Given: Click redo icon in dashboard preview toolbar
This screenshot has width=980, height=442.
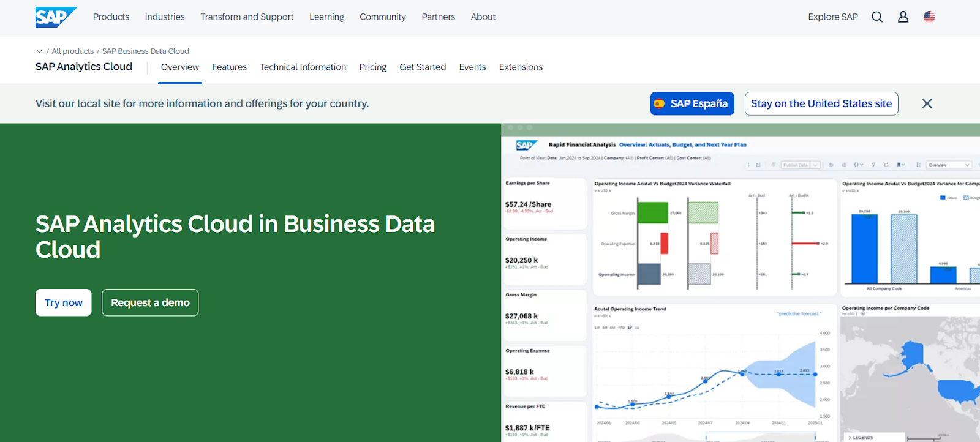Looking at the screenshot, I should pyautogui.click(x=844, y=165).
